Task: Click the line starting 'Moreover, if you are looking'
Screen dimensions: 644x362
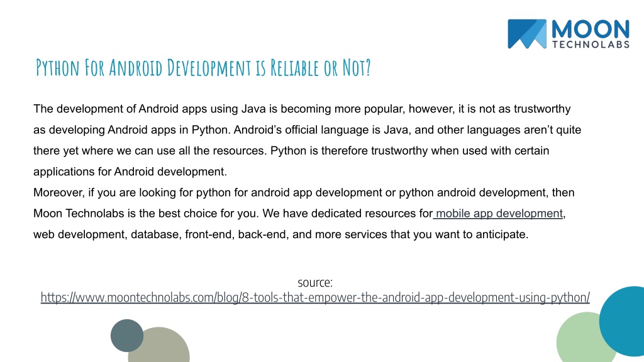Action: (304, 192)
